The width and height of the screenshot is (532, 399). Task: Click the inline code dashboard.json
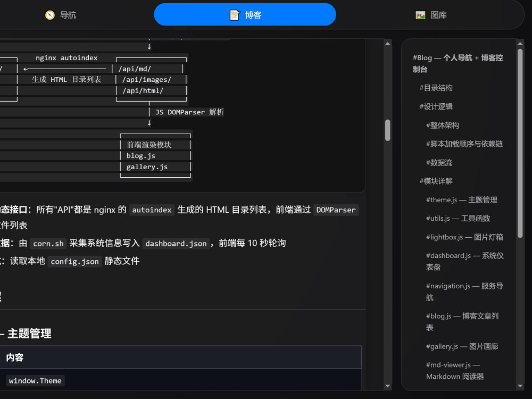coord(176,244)
